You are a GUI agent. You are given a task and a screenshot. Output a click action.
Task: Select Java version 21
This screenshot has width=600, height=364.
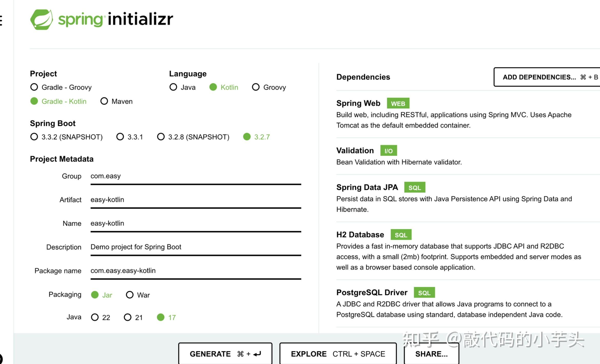pos(128,318)
